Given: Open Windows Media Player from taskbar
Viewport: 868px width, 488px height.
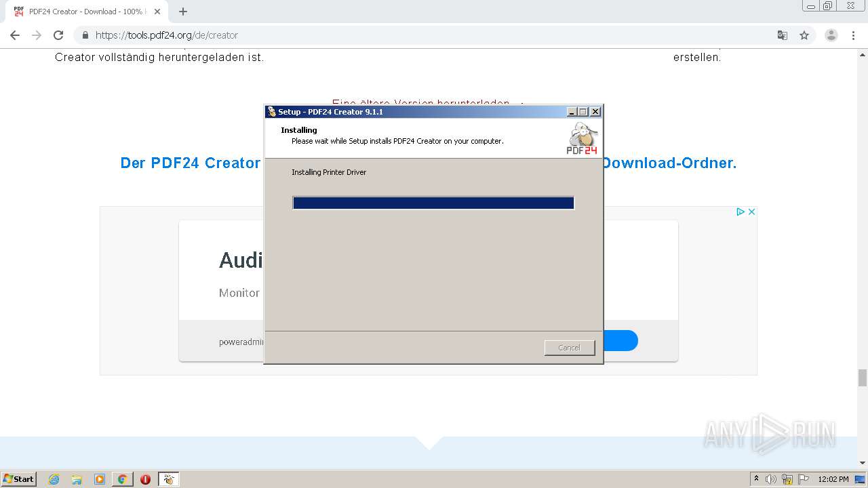Looking at the screenshot, I should [x=100, y=479].
